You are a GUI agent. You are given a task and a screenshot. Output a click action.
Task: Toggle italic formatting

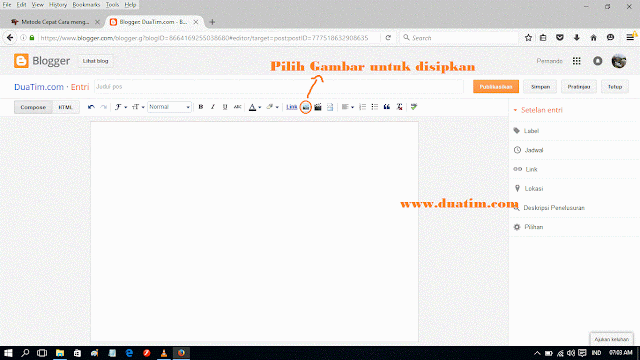point(213,107)
